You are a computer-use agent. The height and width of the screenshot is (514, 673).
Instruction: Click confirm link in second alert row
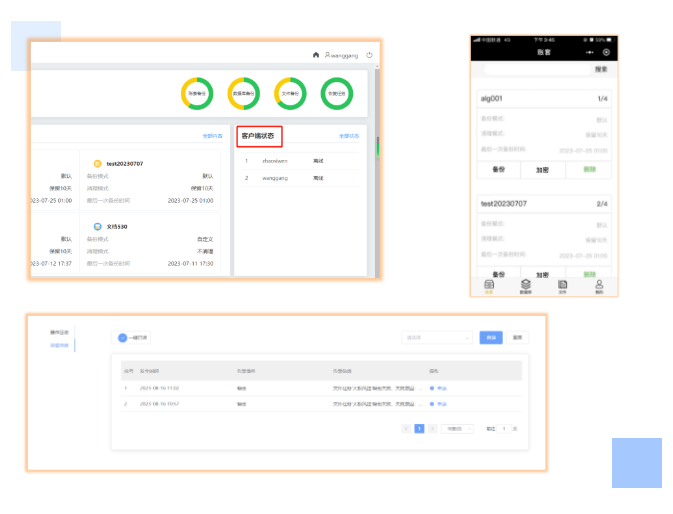pyautogui.click(x=442, y=404)
